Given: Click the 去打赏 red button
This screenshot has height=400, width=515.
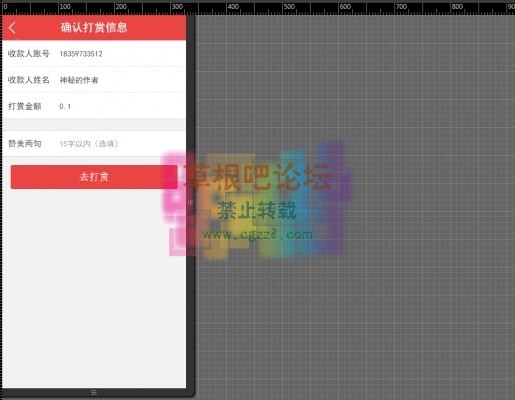Looking at the screenshot, I should pyautogui.click(x=94, y=177).
